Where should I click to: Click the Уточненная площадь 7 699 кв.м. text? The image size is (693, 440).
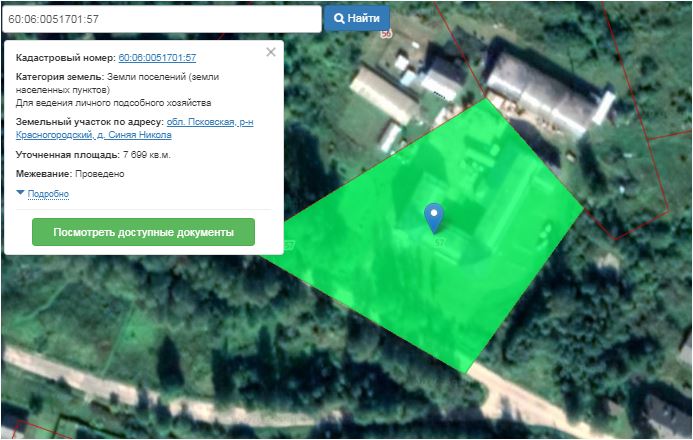[x=93, y=155]
